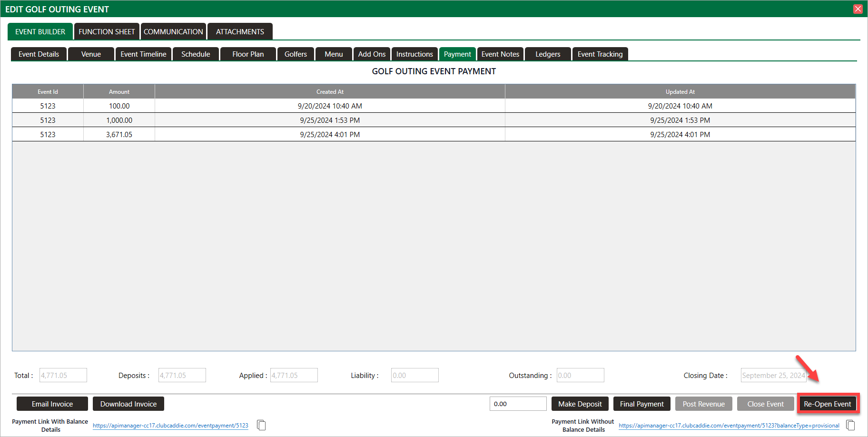This screenshot has width=868, height=437.
Task: Close the Edit Golf Outing Event window
Action: pyautogui.click(x=858, y=9)
